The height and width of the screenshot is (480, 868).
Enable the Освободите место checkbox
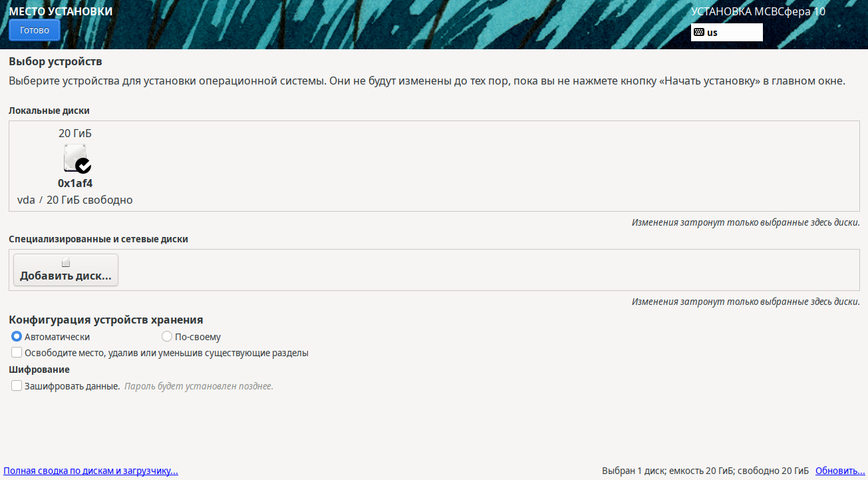17,353
